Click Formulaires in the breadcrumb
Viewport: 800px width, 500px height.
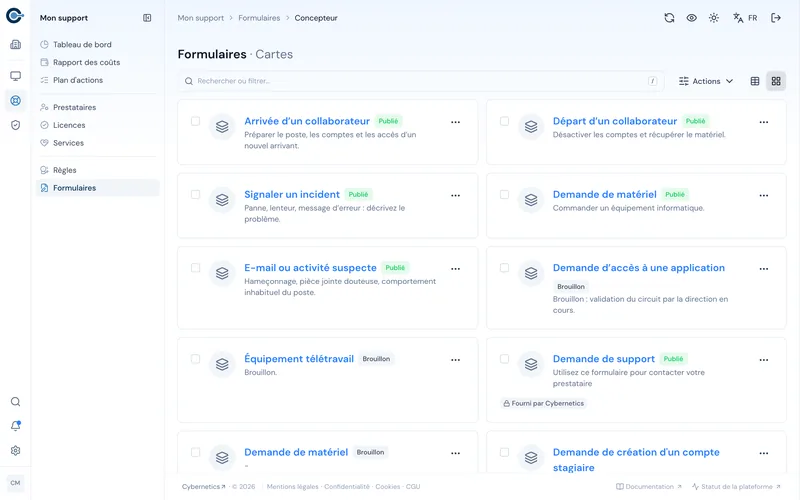259,18
